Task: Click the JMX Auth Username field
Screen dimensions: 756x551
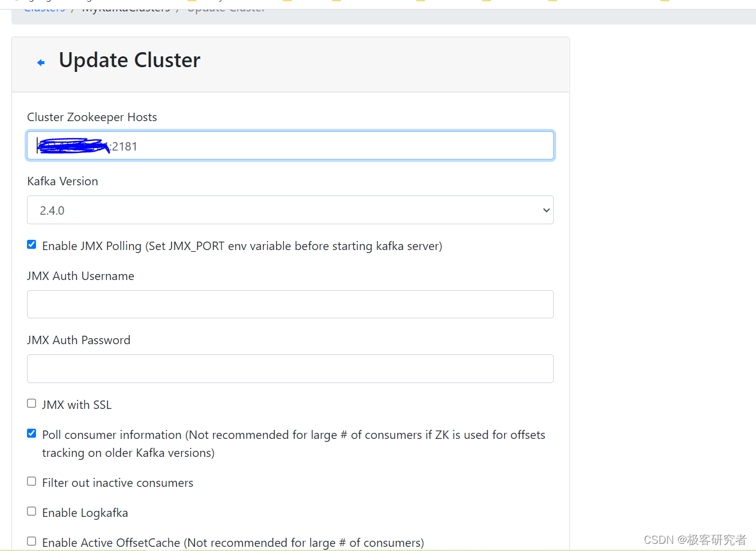Action: tap(290, 304)
